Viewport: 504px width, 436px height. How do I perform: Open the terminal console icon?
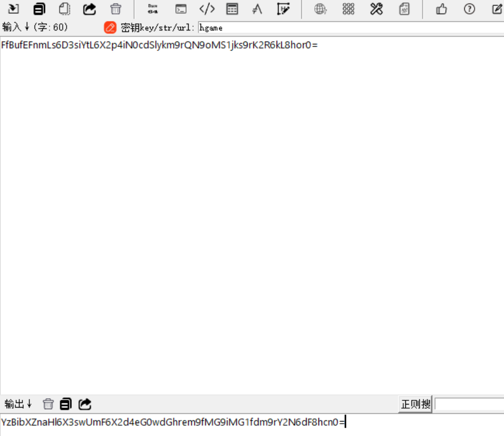(180, 9)
